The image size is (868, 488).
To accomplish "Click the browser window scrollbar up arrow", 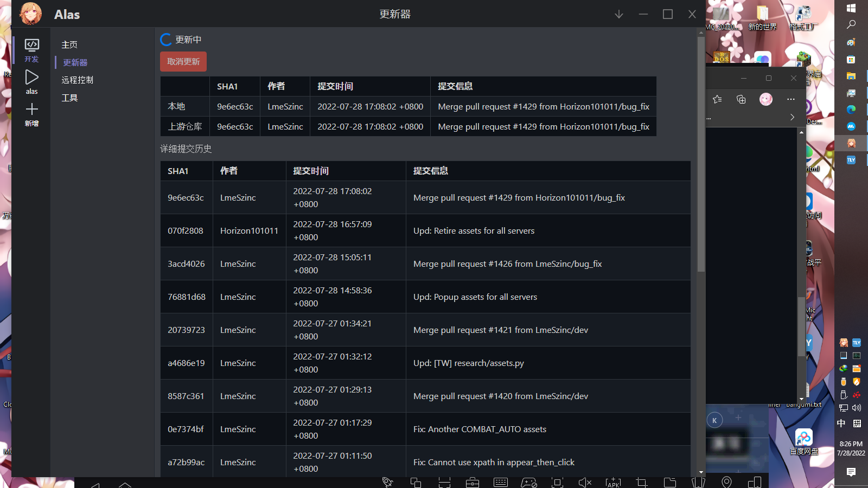I will [x=801, y=132].
